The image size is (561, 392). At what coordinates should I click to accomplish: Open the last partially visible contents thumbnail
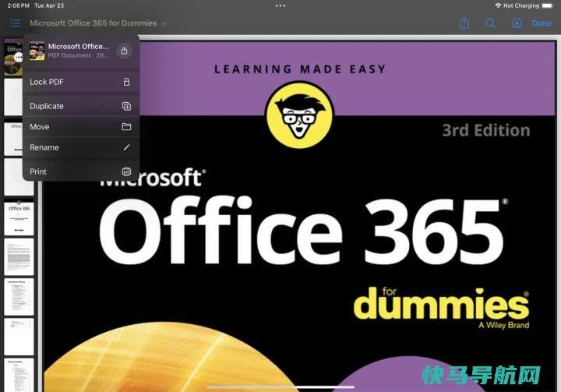(x=19, y=375)
